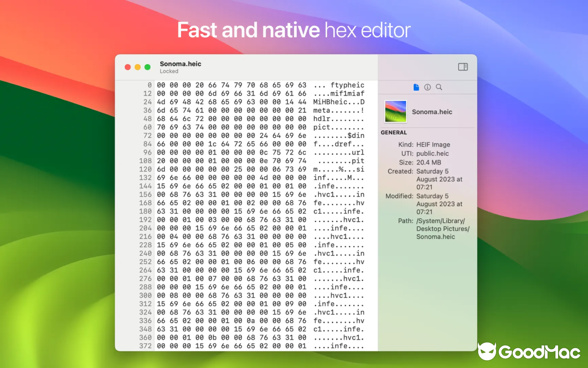This screenshot has width=588, height=368.
Task: Click offset label 108
Action: (x=146, y=161)
